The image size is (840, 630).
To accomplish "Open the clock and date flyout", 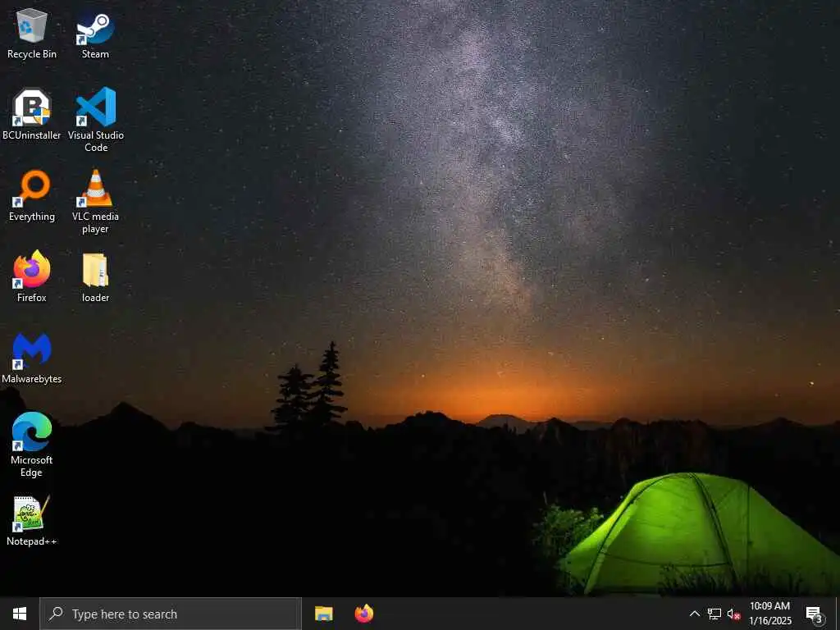I will [x=769, y=614].
